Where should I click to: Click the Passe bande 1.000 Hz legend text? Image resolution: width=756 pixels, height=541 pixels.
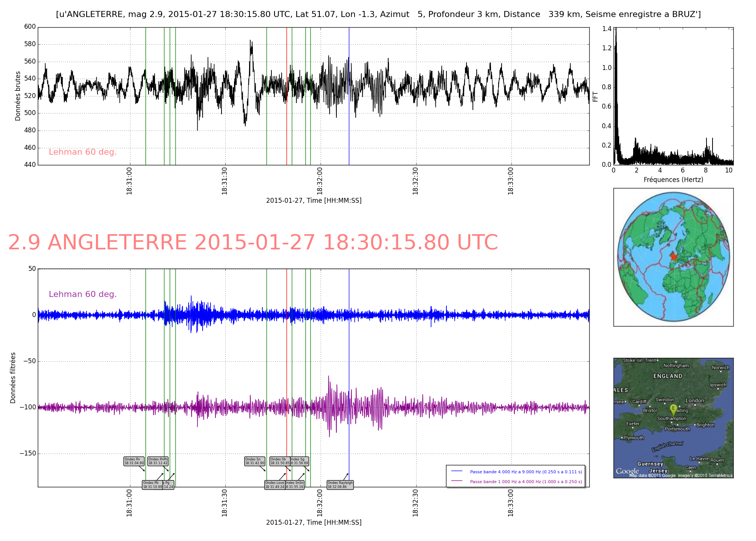point(526,482)
